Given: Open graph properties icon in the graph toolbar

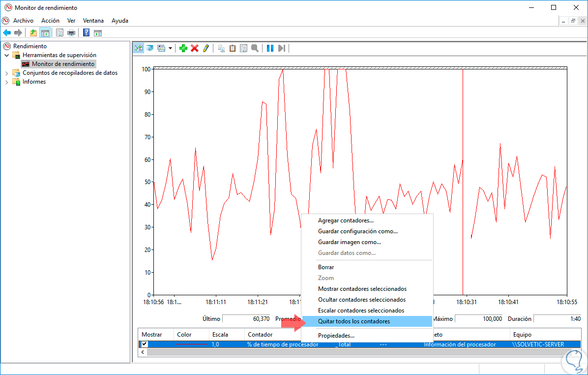Looking at the screenshot, I should (244, 48).
